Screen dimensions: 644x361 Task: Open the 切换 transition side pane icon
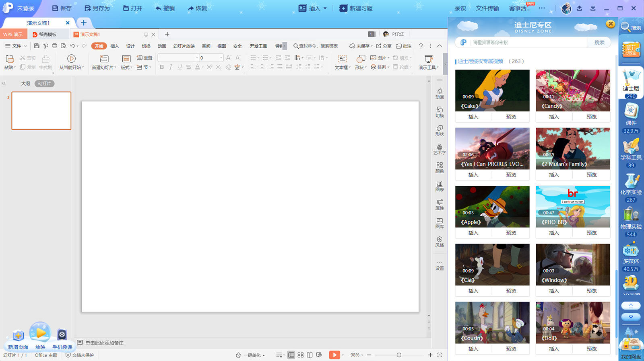[440, 112]
